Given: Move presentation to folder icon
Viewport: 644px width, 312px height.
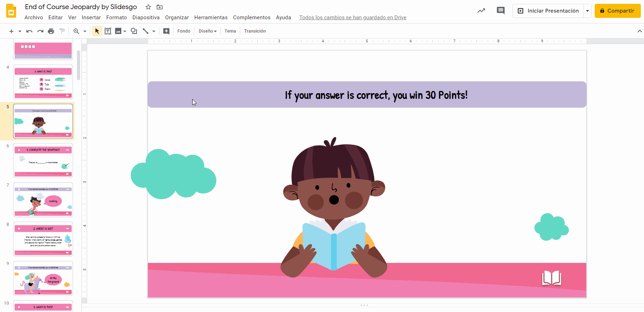Looking at the screenshot, I should click(x=159, y=7).
